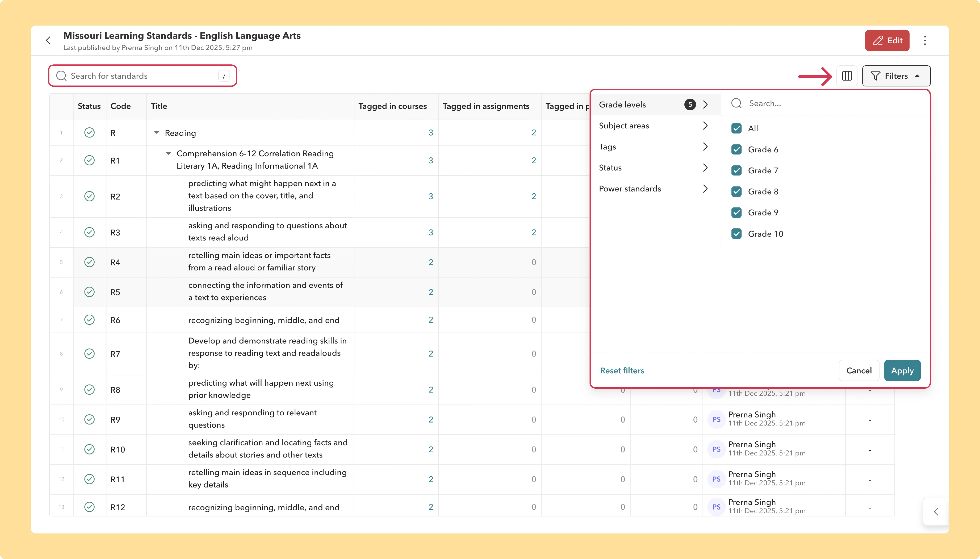This screenshot has height=559, width=980.
Task: Click the PS avatar in the R9 row
Action: [x=716, y=419]
